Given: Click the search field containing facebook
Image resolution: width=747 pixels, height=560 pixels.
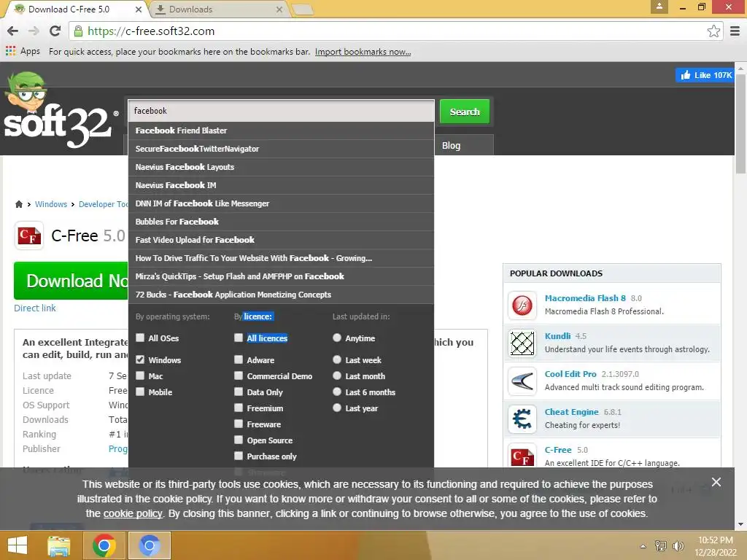Looking at the screenshot, I should 281,111.
